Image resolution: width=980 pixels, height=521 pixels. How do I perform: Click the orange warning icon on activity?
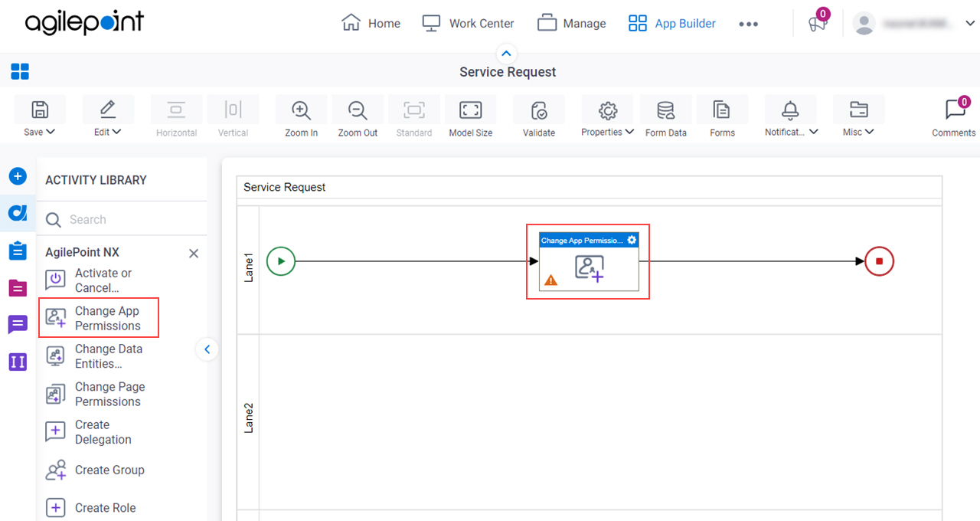pyautogui.click(x=550, y=280)
